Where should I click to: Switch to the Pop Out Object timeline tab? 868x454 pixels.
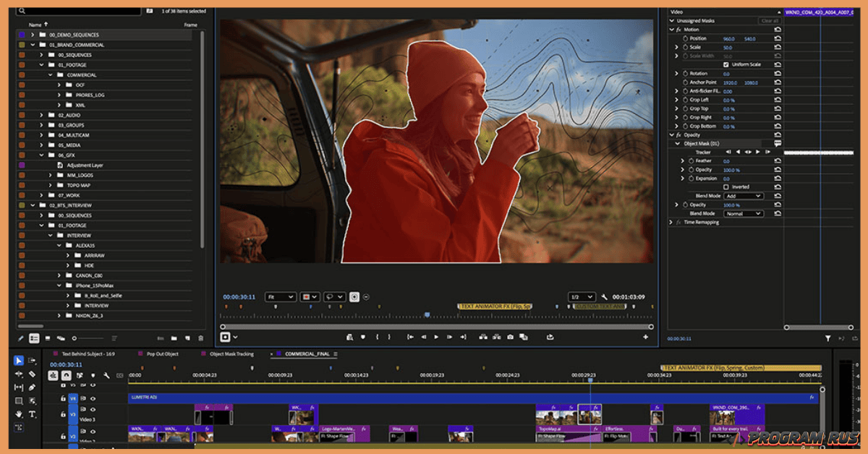click(x=163, y=354)
